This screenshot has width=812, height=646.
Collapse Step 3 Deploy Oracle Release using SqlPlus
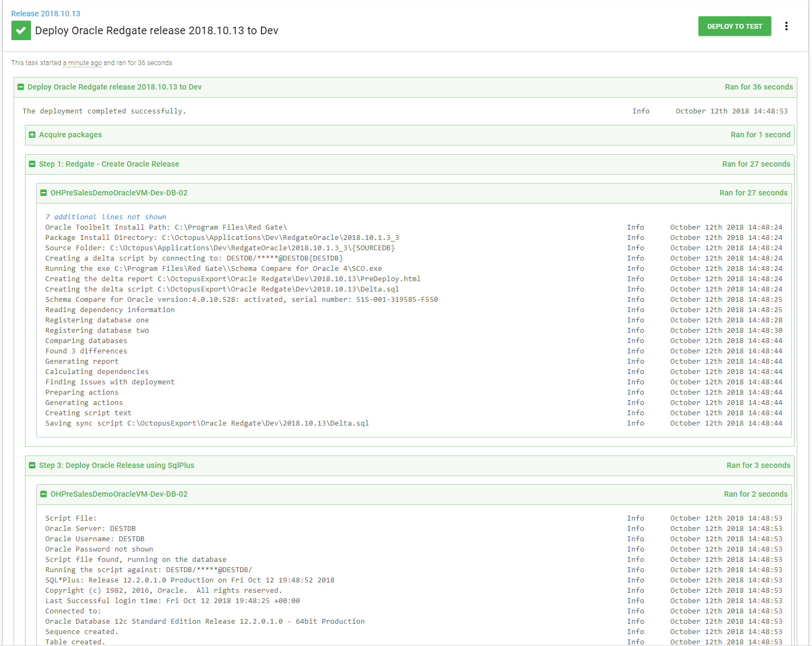(32, 465)
